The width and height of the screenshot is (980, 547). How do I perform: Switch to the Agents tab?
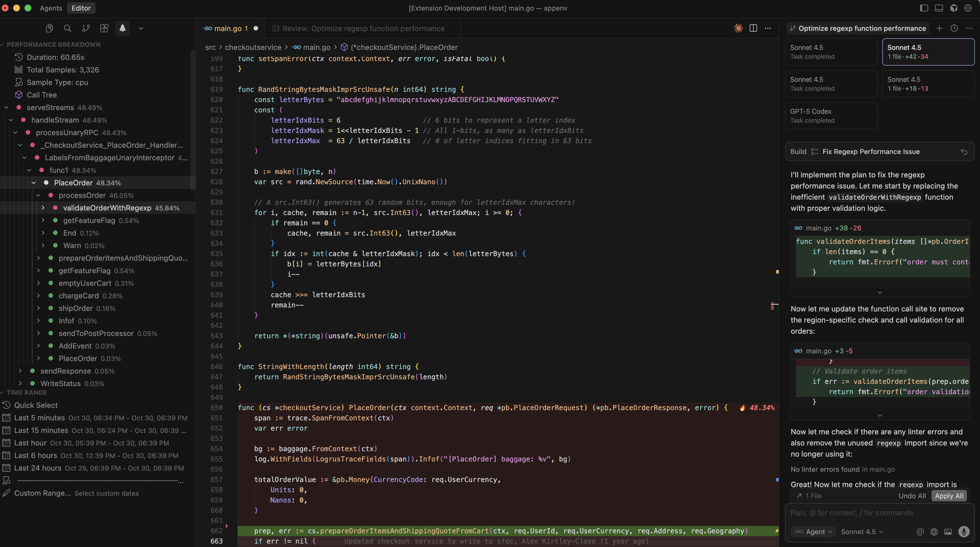pyautogui.click(x=51, y=8)
